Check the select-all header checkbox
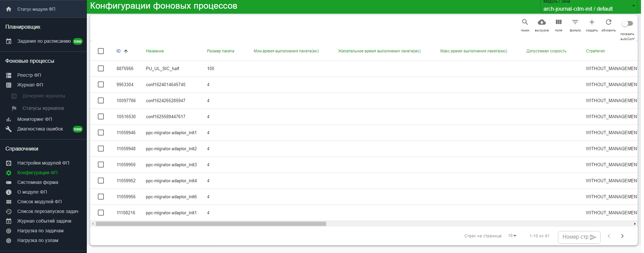The width and height of the screenshot is (644, 253). [x=101, y=51]
